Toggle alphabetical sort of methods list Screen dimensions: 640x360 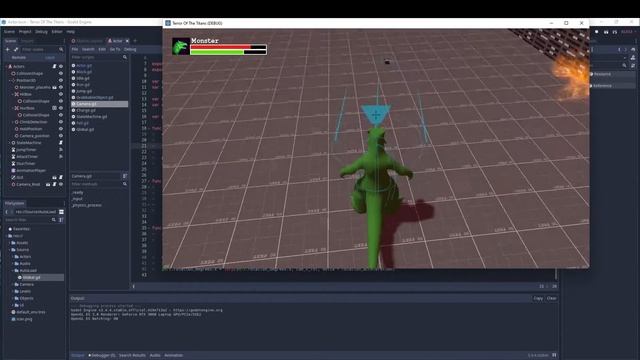(x=125, y=176)
